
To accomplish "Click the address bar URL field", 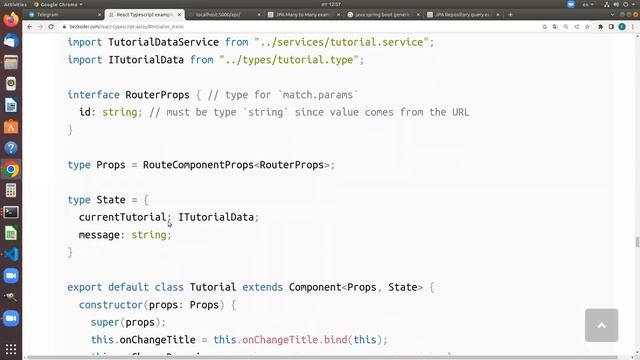I will pyautogui.click(x=302, y=27).
